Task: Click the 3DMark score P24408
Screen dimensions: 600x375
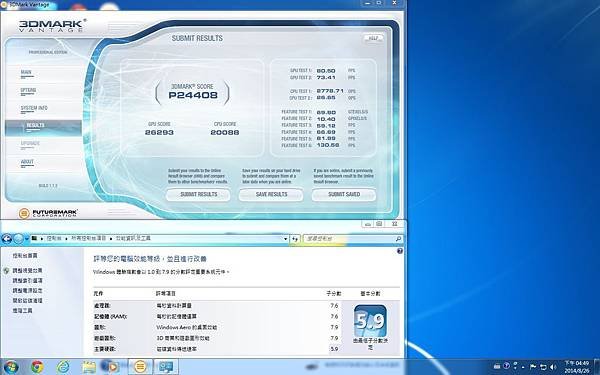Action: click(x=193, y=95)
